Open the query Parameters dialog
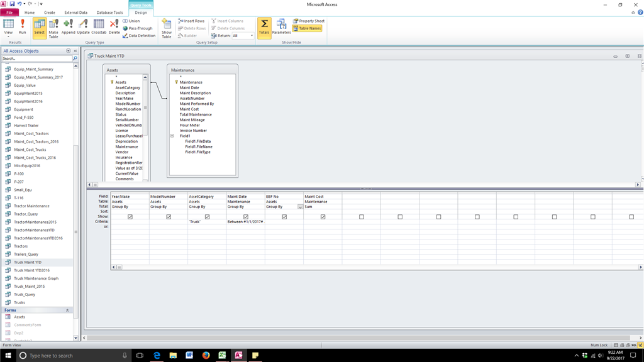Image resolution: width=644 pixels, height=362 pixels. (281, 26)
